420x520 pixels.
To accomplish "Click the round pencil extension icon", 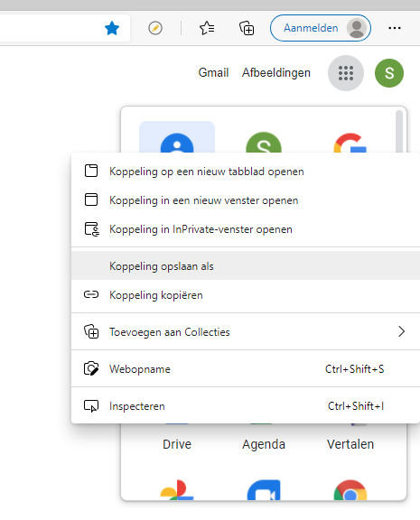I will pyautogui.click(x=155, y=28).
